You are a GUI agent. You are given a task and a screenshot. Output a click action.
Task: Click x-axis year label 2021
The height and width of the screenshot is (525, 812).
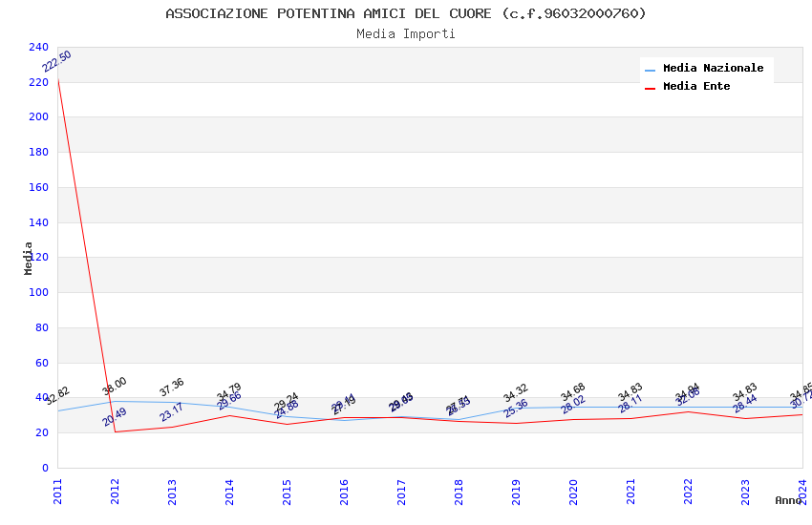[630, 492]
